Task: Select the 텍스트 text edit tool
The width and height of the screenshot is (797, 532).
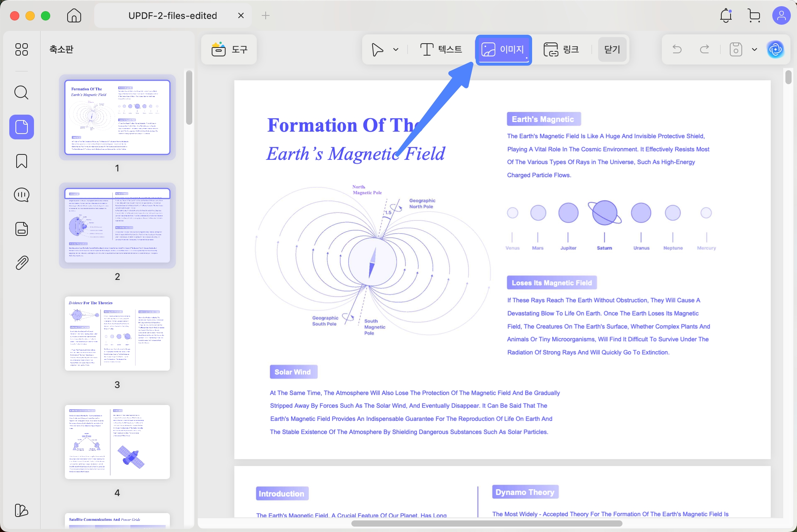Action: pyautogui.click(x=441, y=49)
